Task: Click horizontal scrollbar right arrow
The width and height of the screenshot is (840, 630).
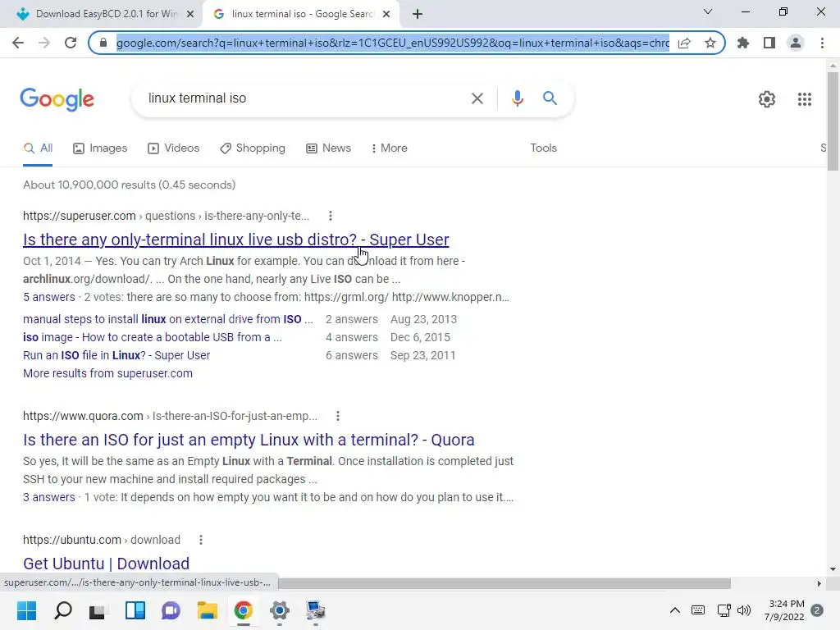Action: click(819, 583)
